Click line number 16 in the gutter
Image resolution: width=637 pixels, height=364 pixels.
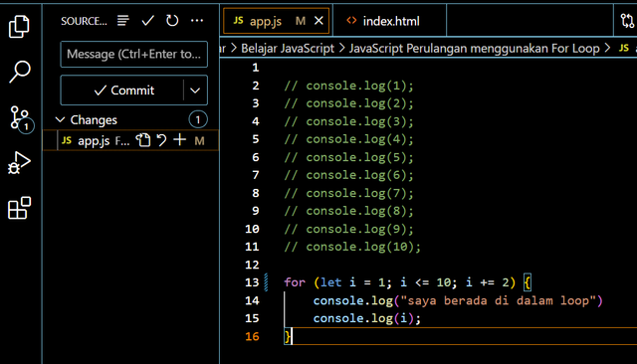[252, 336]
